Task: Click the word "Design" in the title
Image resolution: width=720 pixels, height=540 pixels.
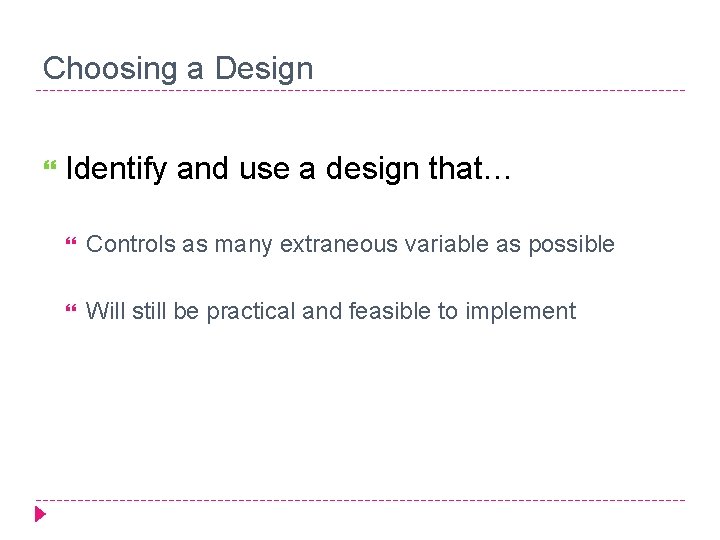Action: (263, 68)
